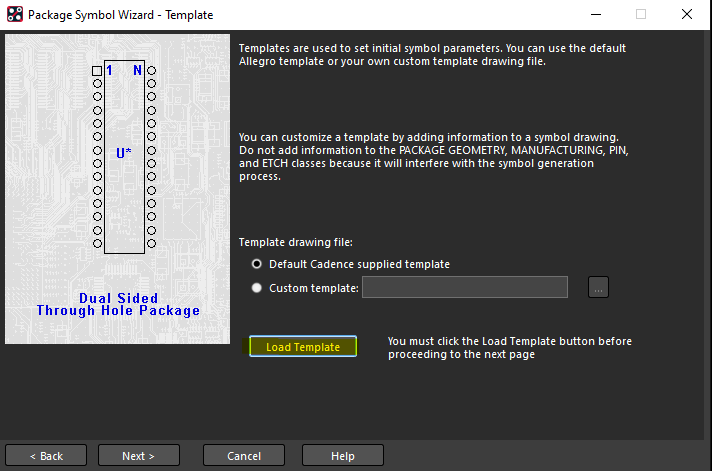Cancel the package symbol wizard

(x=244, y=455)
